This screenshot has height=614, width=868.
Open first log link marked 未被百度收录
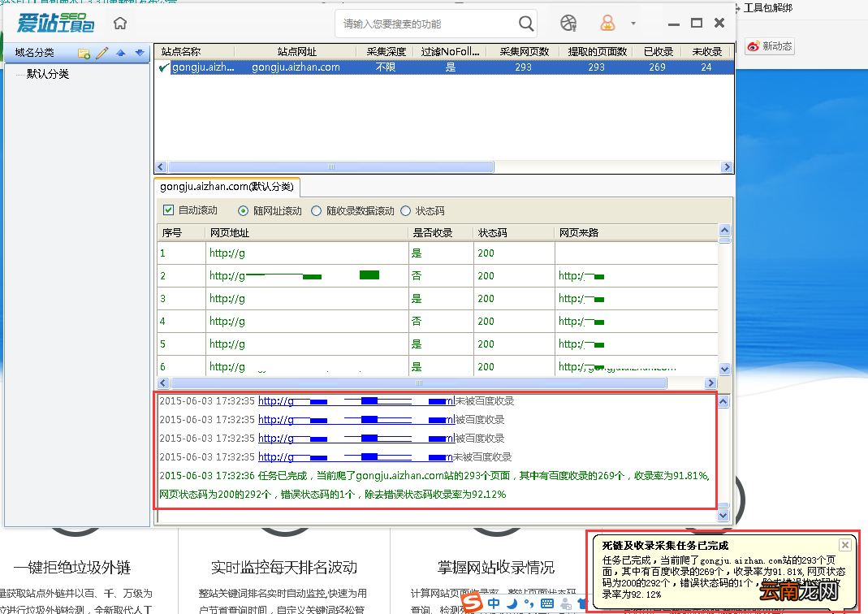pyautogui.click(x=356, y=401)
